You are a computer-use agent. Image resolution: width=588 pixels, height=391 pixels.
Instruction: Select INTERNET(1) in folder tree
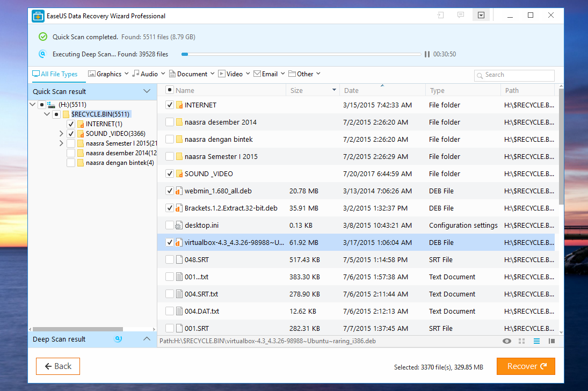pyautogui.click(x=104, y=124)
